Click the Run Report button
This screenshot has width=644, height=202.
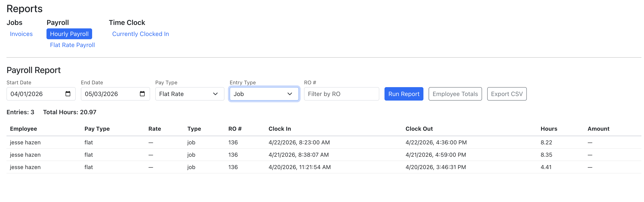[x=404, y=94]
